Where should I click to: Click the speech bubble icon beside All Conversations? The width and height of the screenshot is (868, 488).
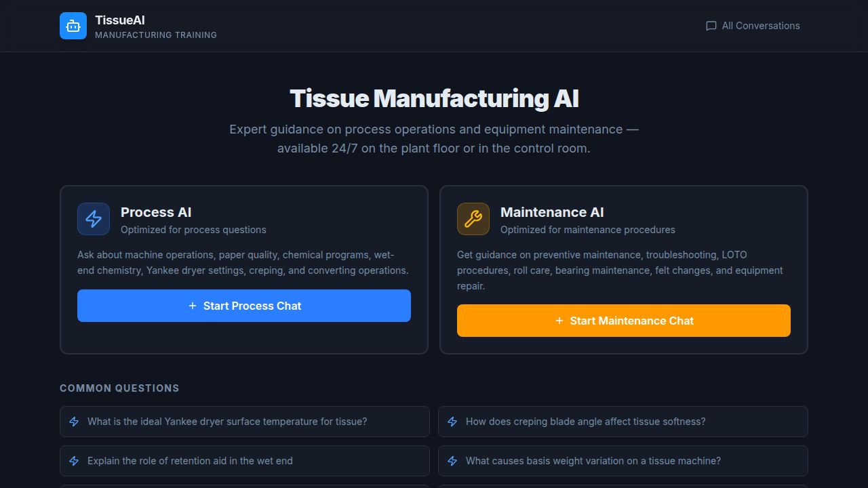click(x=710, y=26)
